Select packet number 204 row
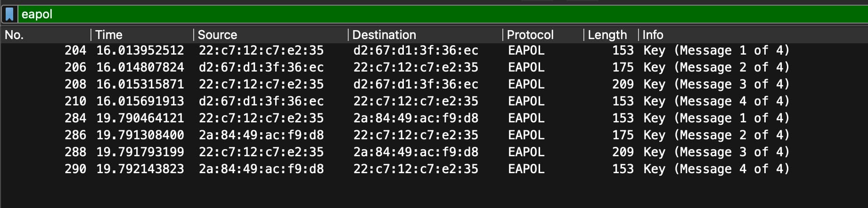868x208 pixels. tap(75, 50)
